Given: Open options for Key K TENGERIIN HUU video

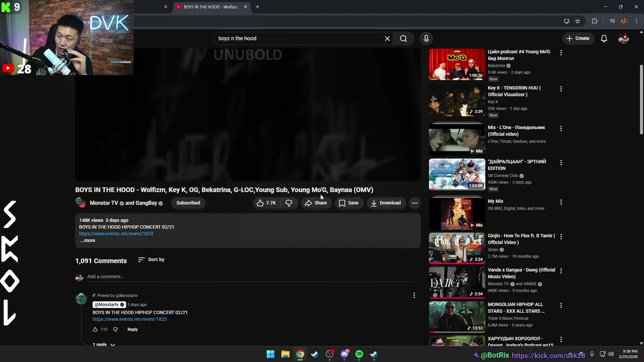Looking at the screenshot, I should [x=561, y=89].
